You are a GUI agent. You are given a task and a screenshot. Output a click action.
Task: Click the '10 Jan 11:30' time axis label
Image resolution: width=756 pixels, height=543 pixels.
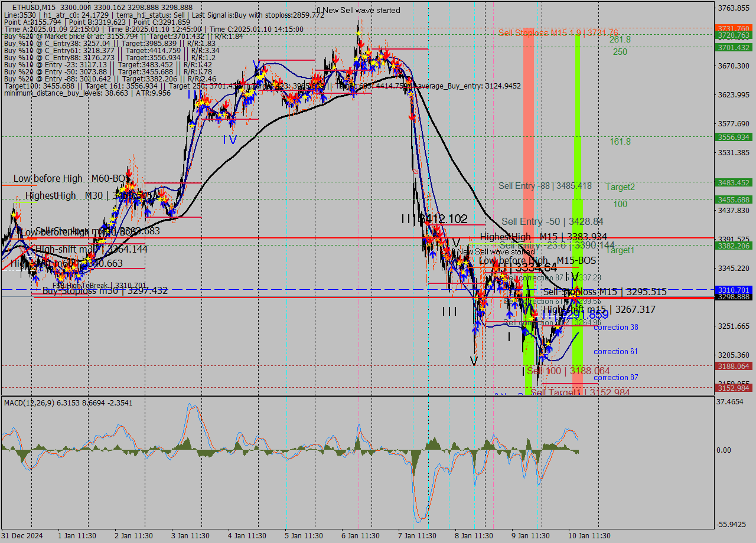tap(588, 536)
